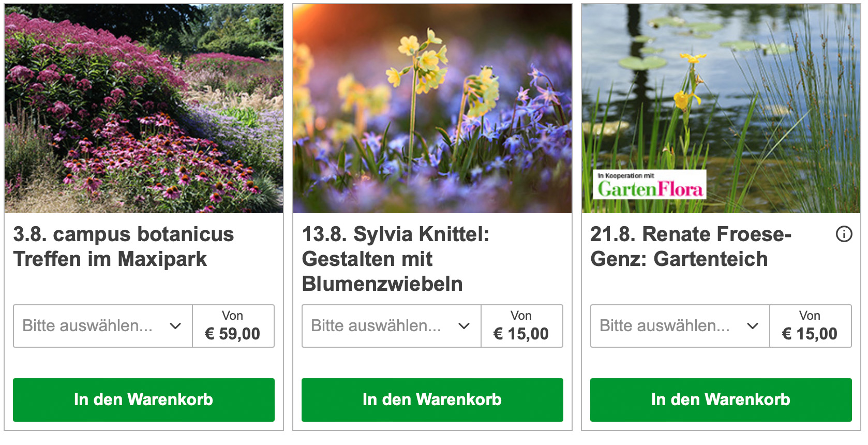The width and height of the screenshot is (868, 445).
Task: Click the info icon beside Renate Froese-Genz title
Action: click(x=844, y=234)
